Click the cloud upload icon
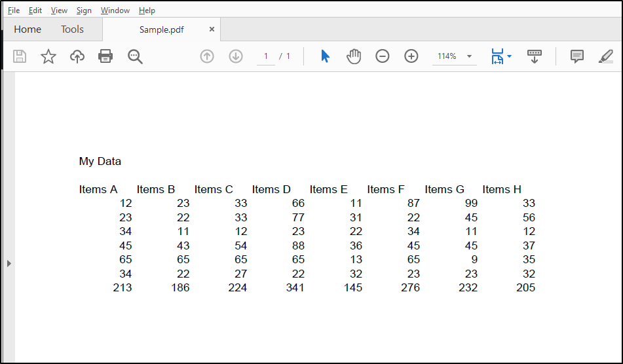The width and height of the screenshot is (623, 364). [x=77, y=56]
